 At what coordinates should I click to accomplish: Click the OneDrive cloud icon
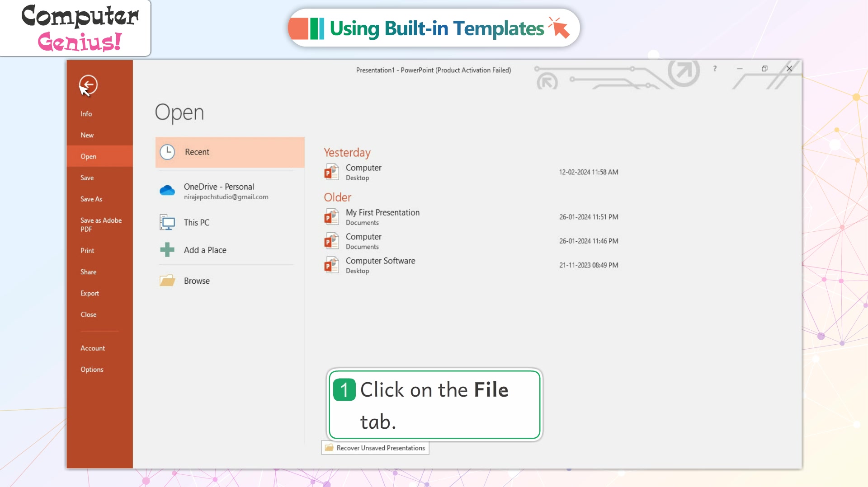167,190
